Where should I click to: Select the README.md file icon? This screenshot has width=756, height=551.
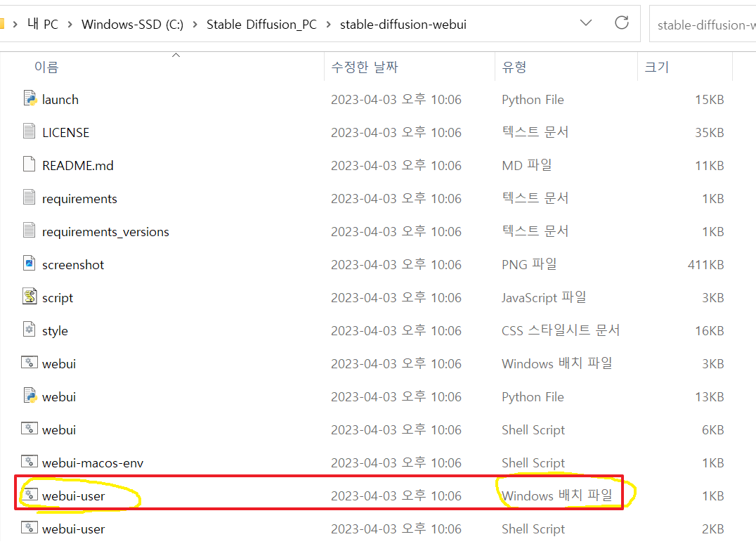(x=30, y=164)
